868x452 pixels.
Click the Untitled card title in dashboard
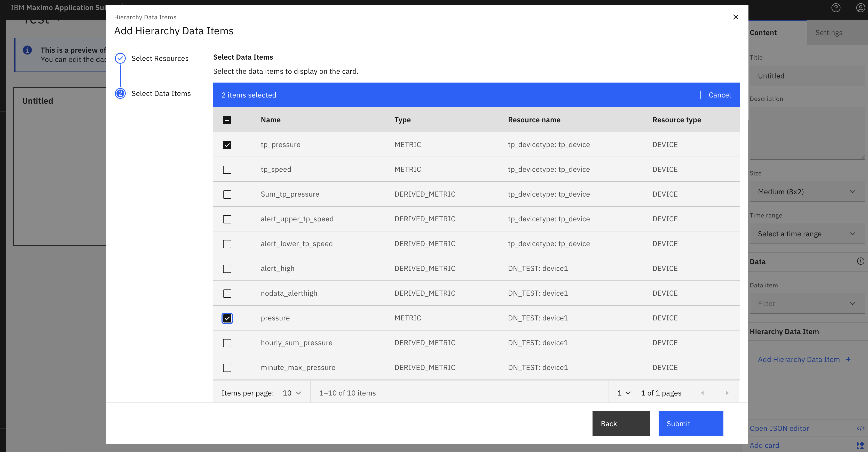pos(38,101)
